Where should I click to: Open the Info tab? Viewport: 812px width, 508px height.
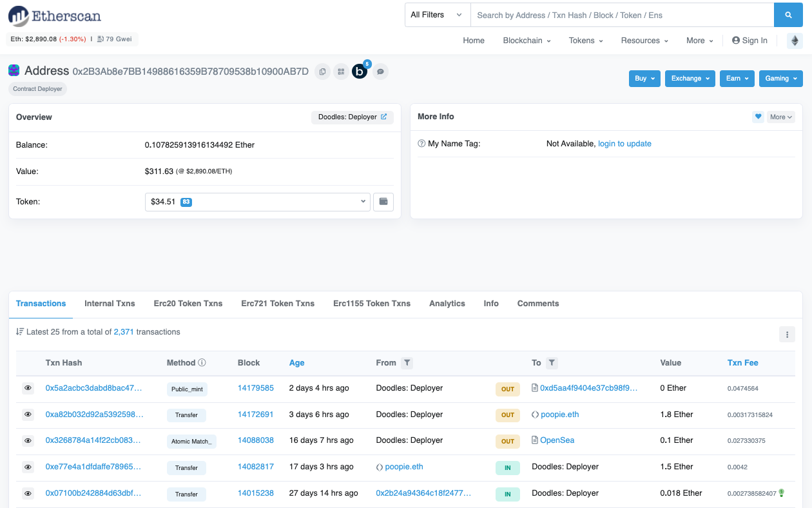[x=491, y=304]
